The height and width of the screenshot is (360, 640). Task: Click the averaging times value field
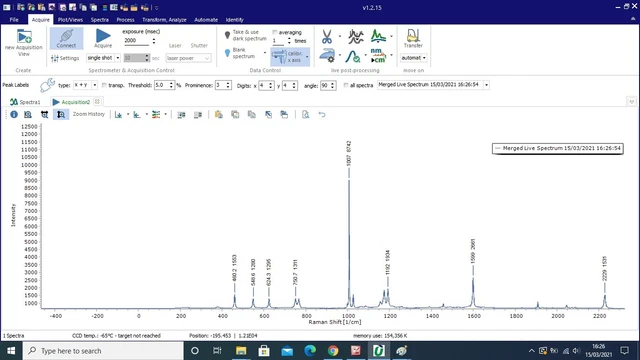[279, 41]
